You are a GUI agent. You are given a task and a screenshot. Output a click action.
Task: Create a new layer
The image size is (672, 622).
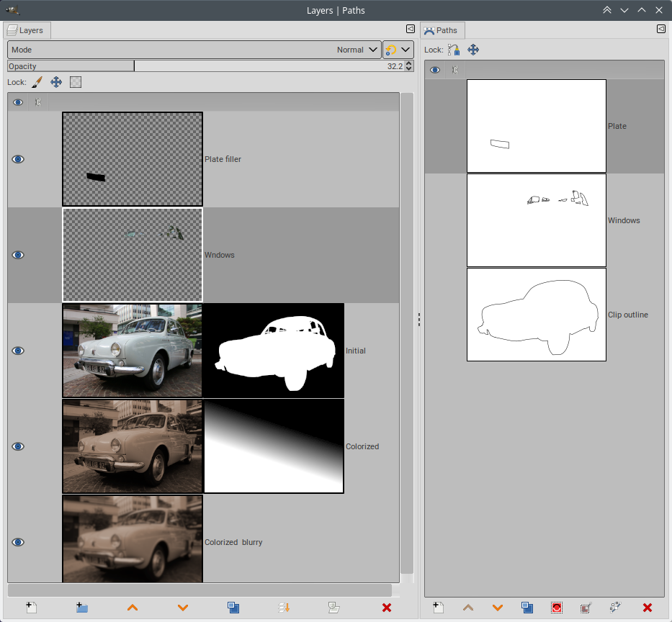31,608
